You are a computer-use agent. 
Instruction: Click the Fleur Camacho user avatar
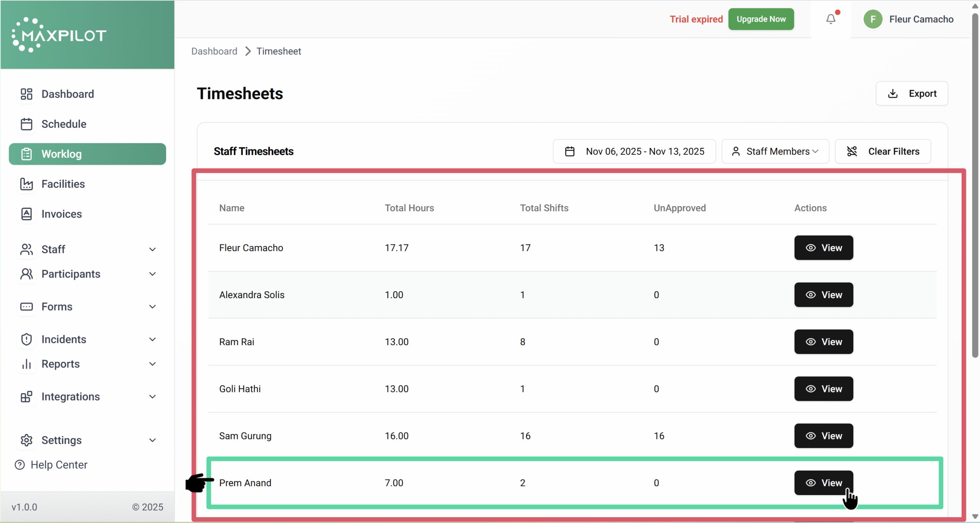[x=872, y=19]
